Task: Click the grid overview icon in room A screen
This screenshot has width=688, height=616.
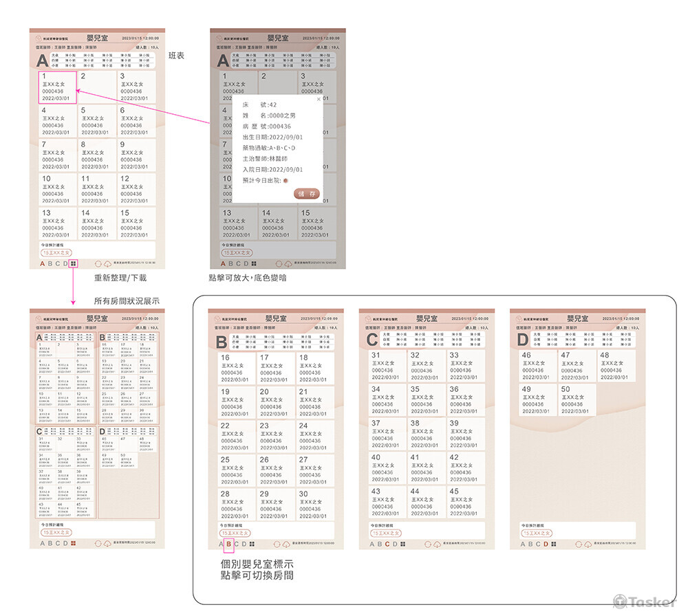Action: point(74,263)
